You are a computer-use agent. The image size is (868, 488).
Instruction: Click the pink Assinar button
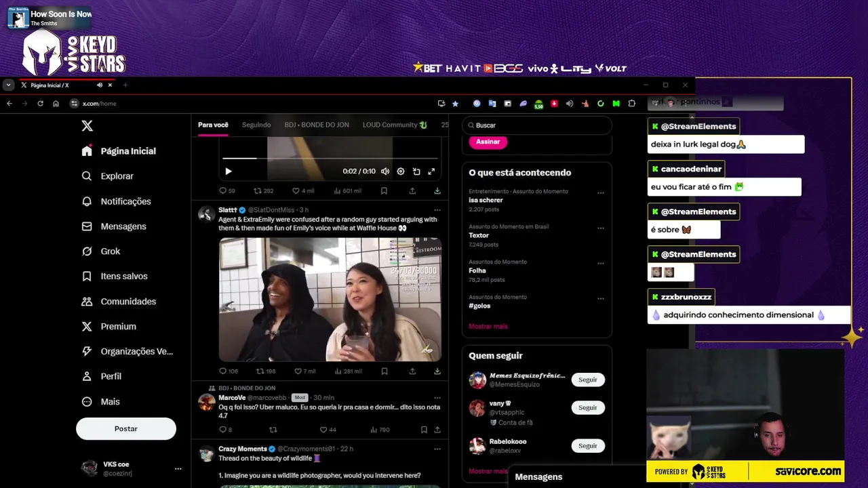(488, 142)
